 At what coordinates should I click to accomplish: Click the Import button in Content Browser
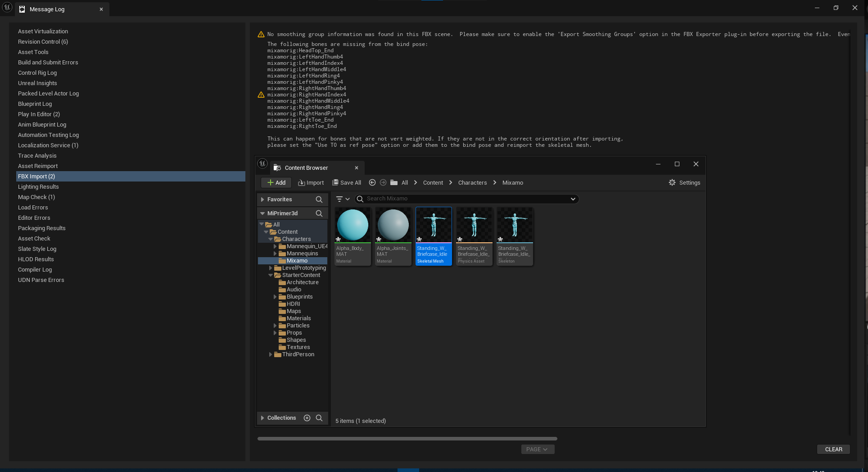point(311,182)
